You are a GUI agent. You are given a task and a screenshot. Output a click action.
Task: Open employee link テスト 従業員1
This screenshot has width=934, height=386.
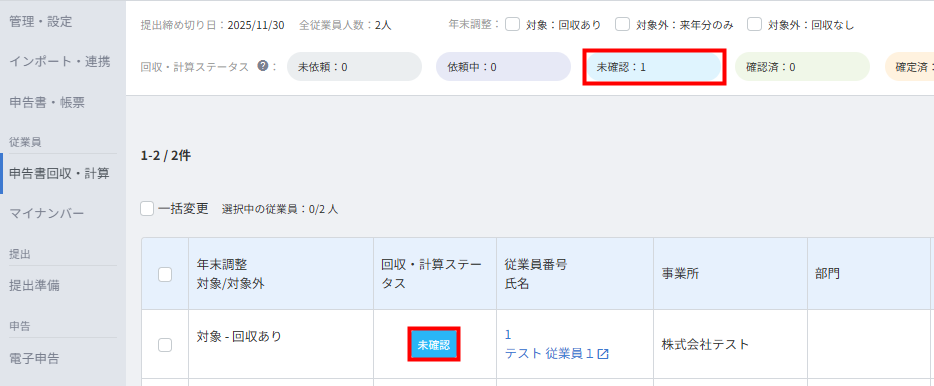coord(550,354)
